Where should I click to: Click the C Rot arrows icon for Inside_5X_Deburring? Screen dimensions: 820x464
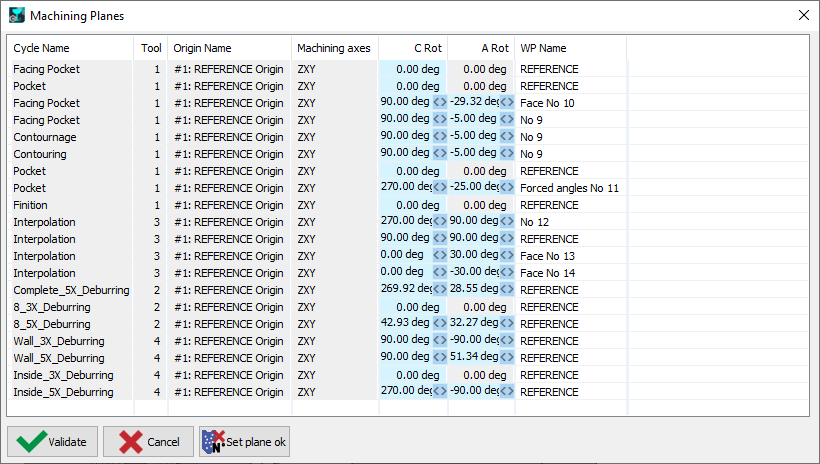coord(439,392)
